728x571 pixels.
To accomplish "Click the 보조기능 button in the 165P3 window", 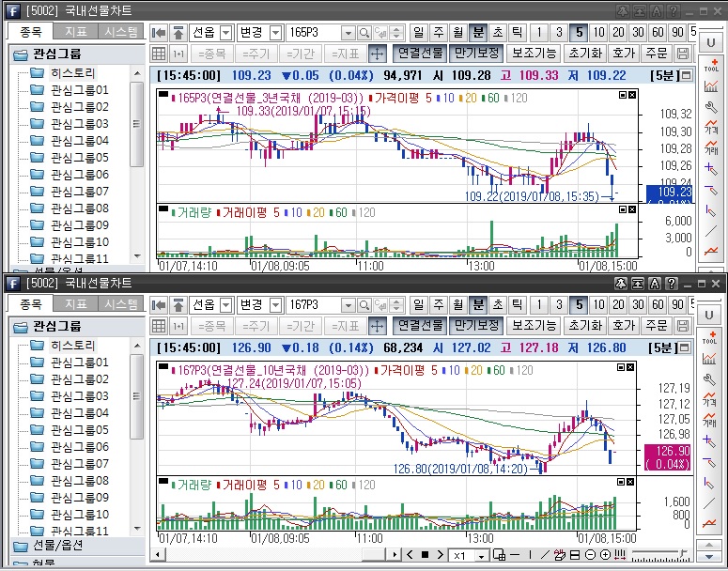I will click(x=534, y=54).
